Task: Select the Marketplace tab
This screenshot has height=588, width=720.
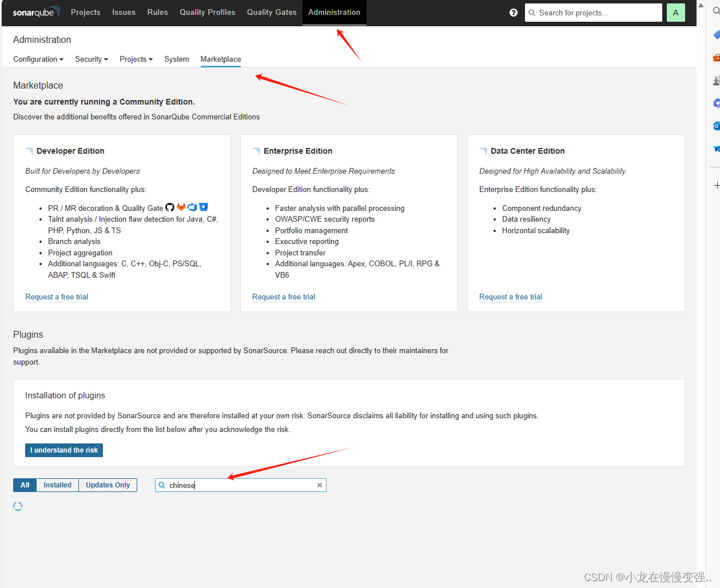Action: (221, 59)
